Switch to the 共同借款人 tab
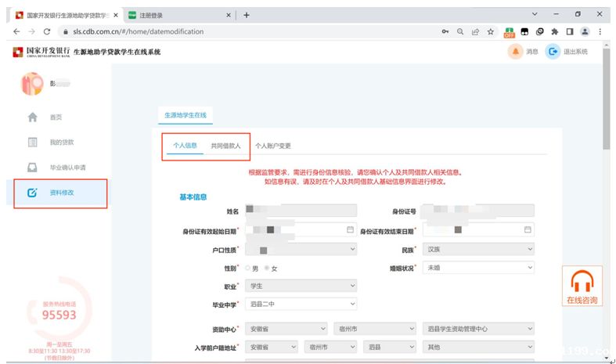 click(x=225, y=146)
